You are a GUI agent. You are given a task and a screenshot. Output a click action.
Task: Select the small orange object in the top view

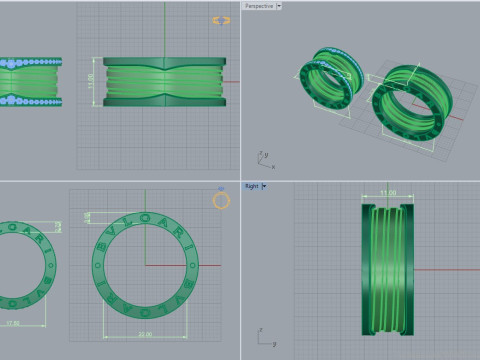coord(221,21)
